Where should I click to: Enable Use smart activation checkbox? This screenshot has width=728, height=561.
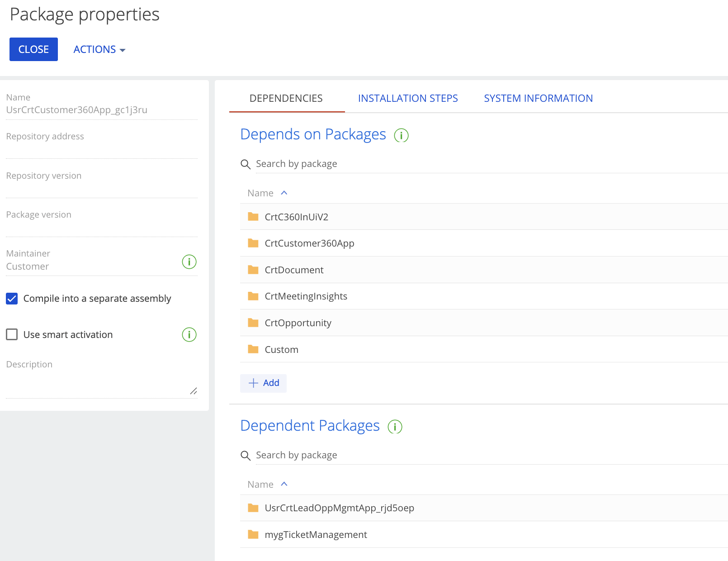click(x=12, y=335)
